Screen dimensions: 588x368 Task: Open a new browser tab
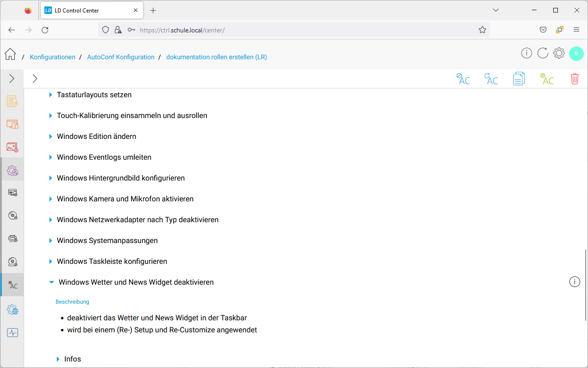point(153,10)
